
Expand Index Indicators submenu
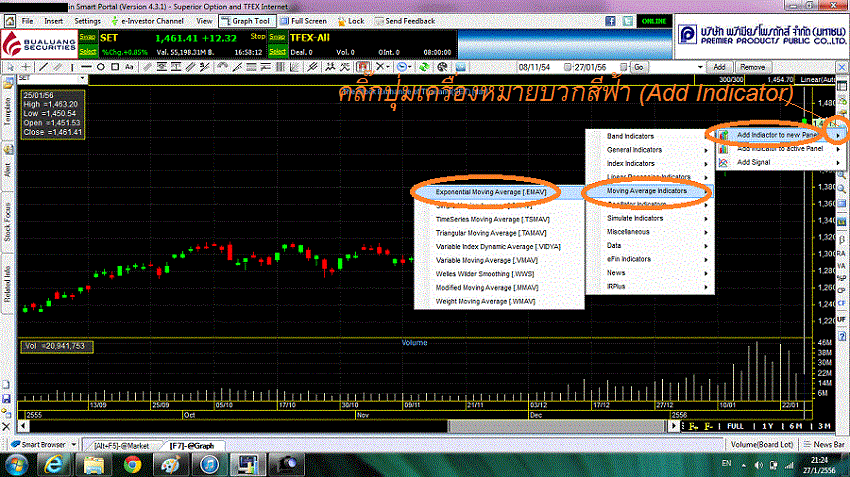649,164
